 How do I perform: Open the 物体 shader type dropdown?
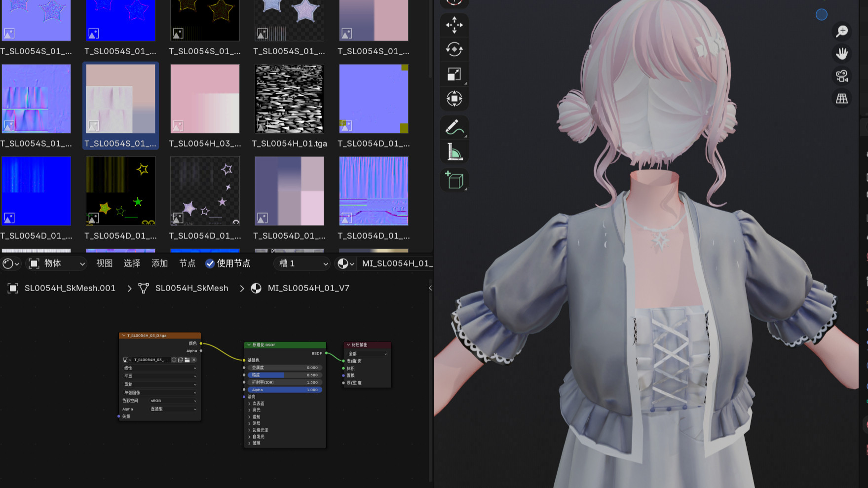click(x=57, y=263)
